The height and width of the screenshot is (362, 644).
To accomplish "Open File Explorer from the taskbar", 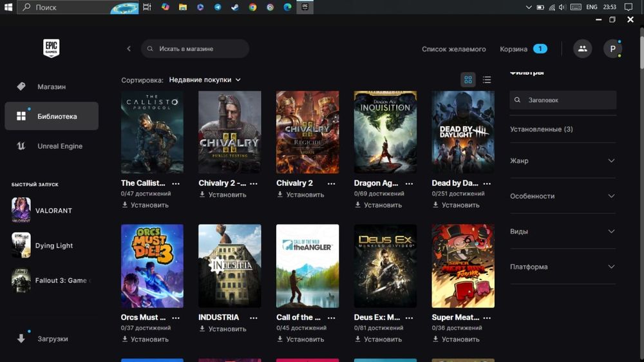I will tap(183, 7).
